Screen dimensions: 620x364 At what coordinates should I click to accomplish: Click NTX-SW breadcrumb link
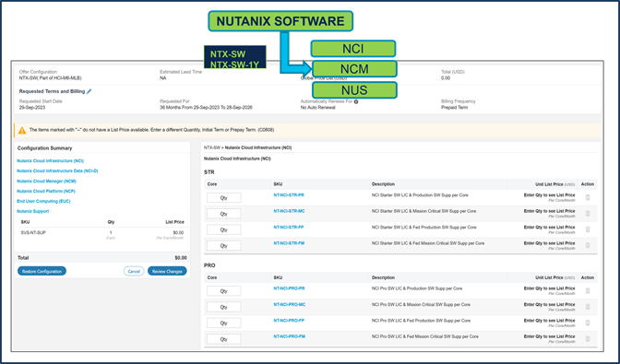(x=212, y=147)
